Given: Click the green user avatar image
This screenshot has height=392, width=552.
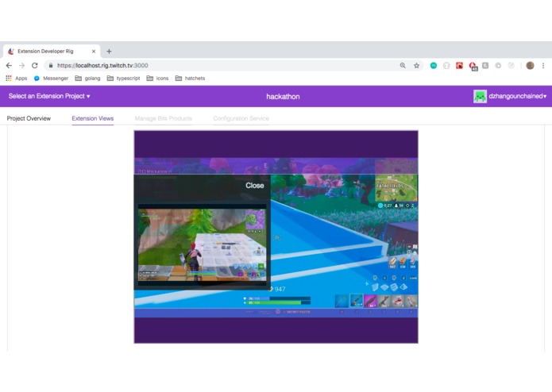Looking at the screenshot, I should 480,96.
